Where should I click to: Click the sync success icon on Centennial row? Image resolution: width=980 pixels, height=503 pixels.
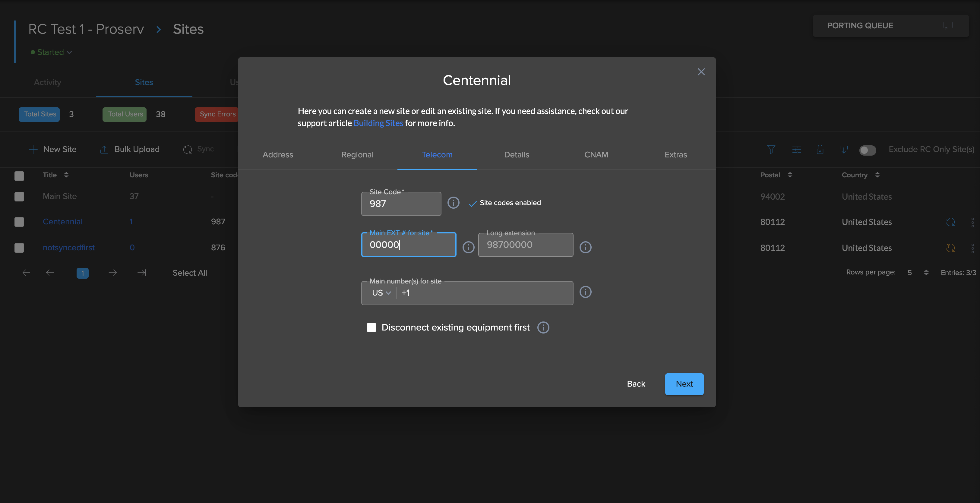pos(950,222)
